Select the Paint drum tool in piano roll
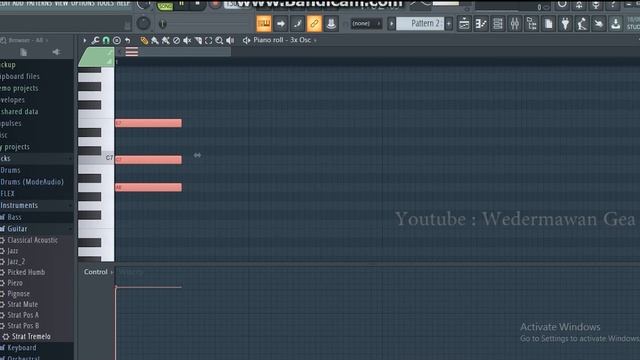 [165, 40]
